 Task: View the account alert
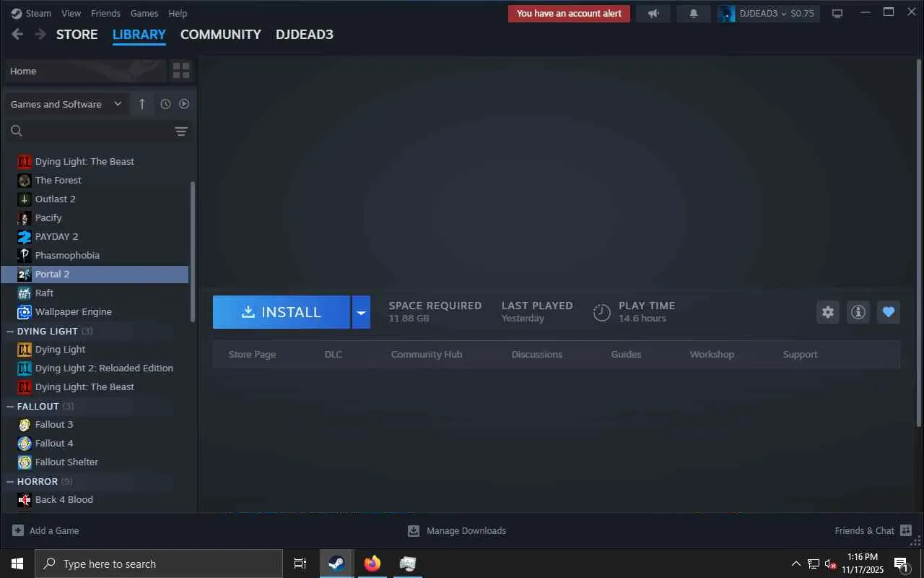click(569, 14)
